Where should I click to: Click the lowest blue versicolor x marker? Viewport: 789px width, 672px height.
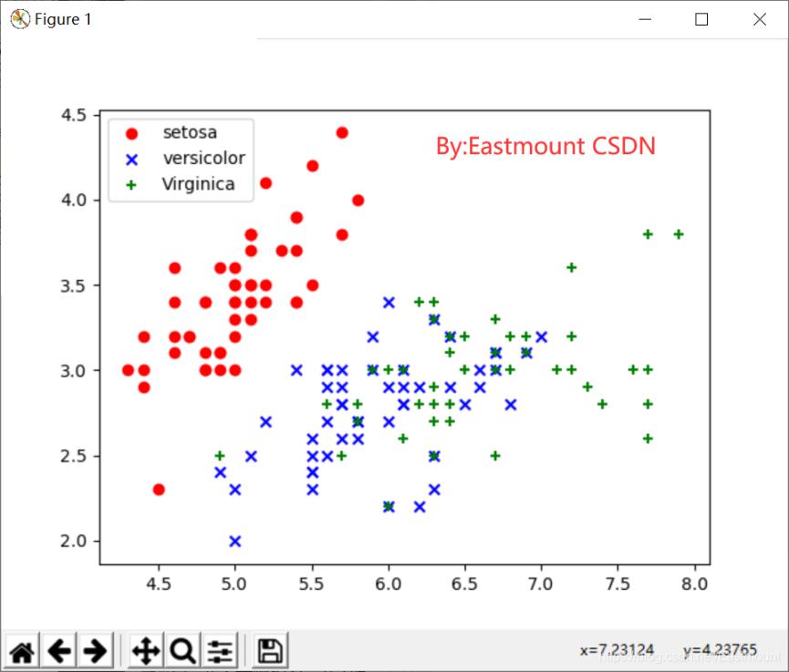click(x=235, y=541)
